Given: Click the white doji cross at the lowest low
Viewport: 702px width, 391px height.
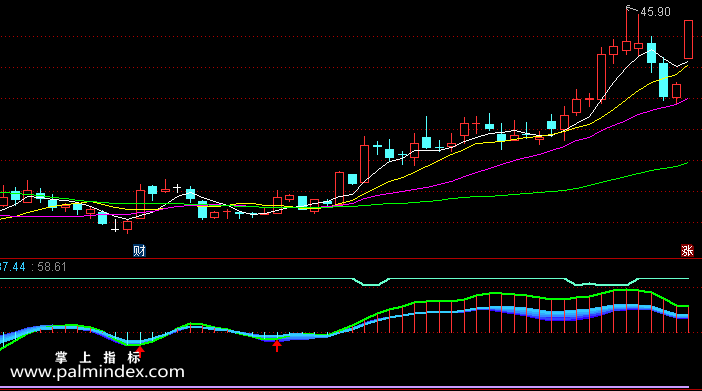Looking at the screenshot, I should click(x=115, y=226).
